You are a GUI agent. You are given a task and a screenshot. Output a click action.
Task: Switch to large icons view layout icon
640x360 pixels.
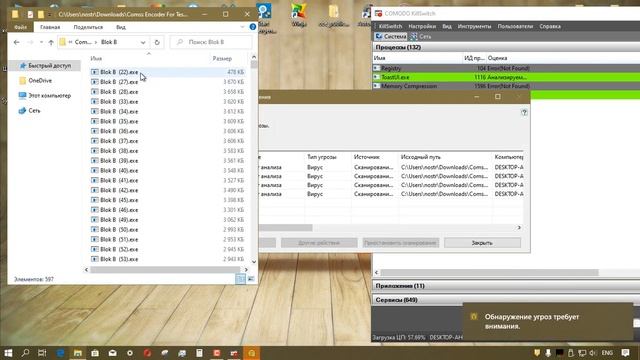(251, 279)
